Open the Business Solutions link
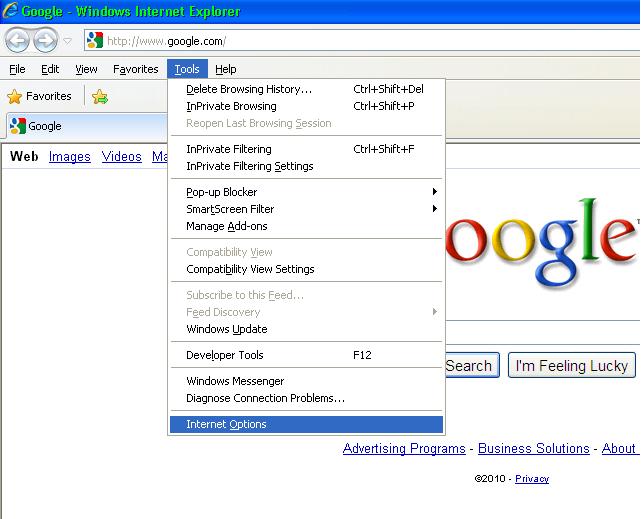Image resolution: width=641 pixels, height=519 pixels. pos(533,449)
